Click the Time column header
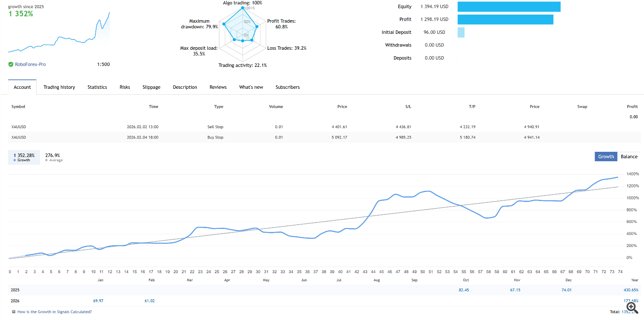The height and width of the screenshot is (319, 644). pos(153,107)
